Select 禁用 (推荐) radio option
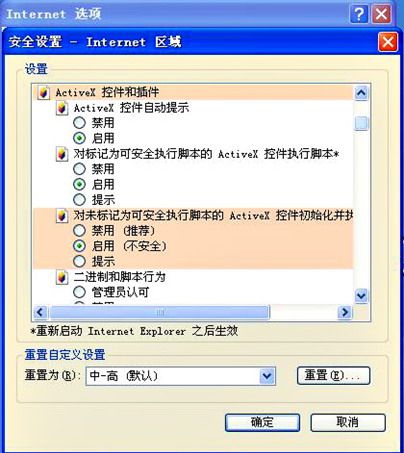The image size is (404, 453). click(x=79, y=230)
